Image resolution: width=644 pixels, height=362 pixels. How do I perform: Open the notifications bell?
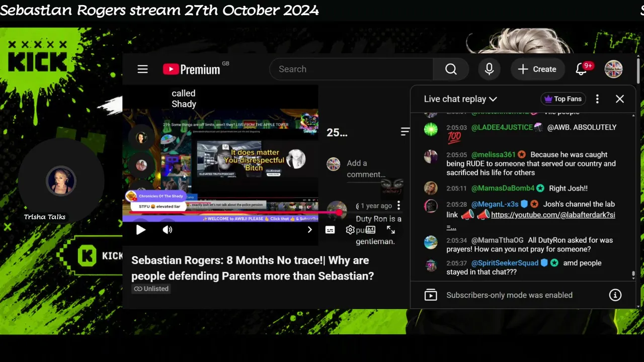pyautogui.click(x=582, y=69)
